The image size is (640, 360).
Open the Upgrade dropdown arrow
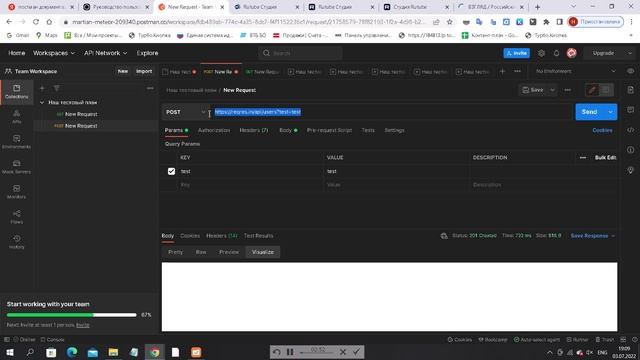(630, 53)
